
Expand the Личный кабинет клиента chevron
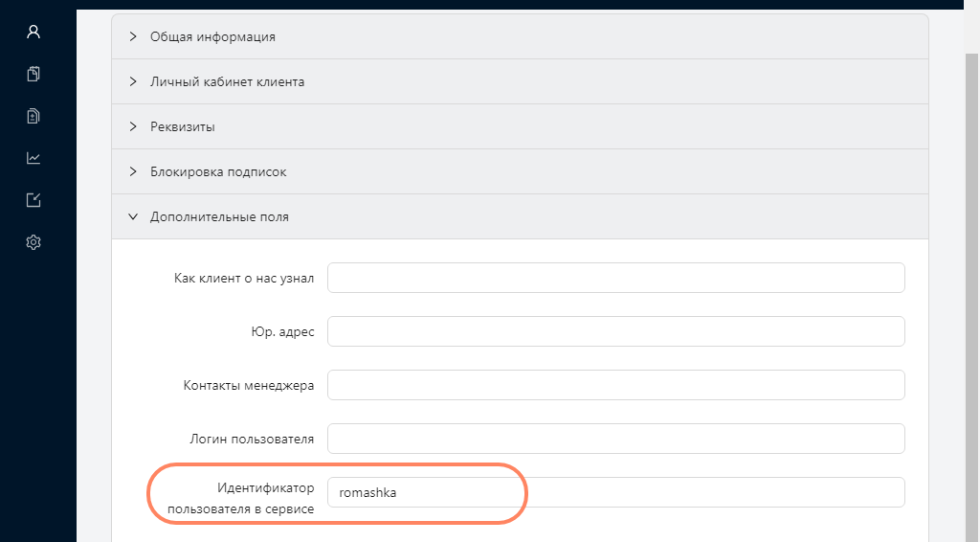[x=132, y=82]
